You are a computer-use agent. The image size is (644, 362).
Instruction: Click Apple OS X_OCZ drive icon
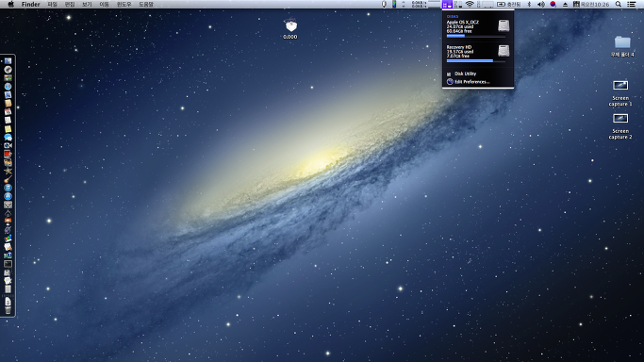pyautogui.click(x=504, y=25)
